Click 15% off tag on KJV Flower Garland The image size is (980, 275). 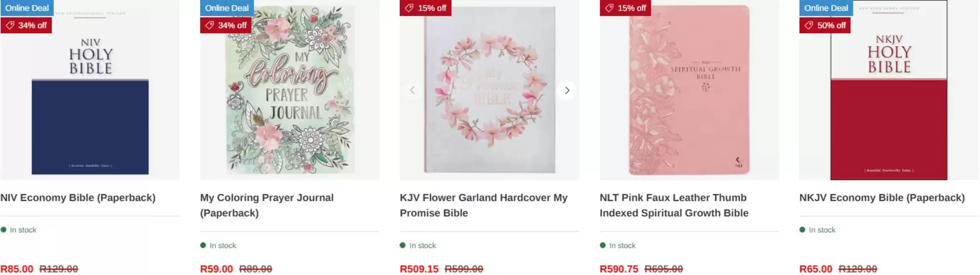pyautogui.click(x=426, y=8)
